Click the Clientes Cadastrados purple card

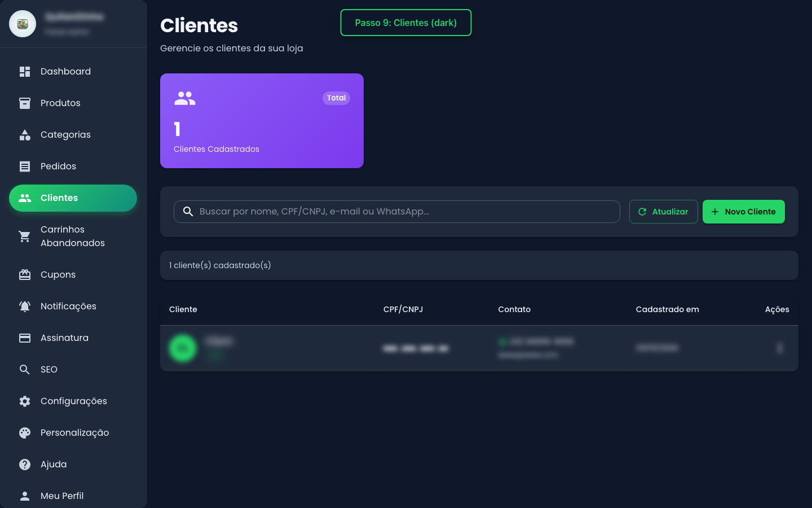(262, 121)
